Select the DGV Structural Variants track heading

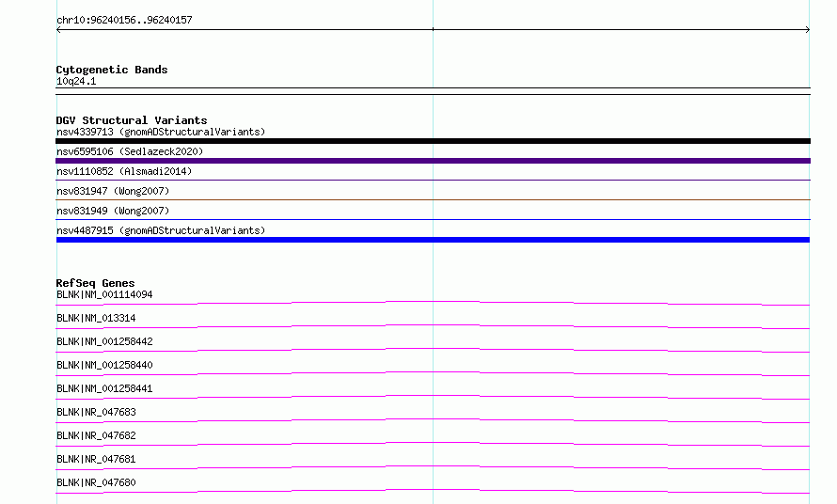(x=132, y=120)
